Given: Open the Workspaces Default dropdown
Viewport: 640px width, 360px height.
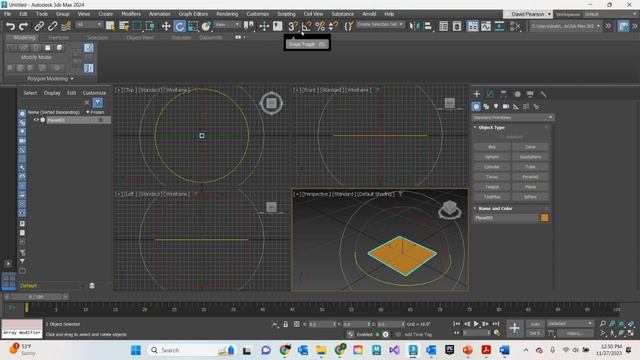Looking at the screenshot, I should point(610,14).
